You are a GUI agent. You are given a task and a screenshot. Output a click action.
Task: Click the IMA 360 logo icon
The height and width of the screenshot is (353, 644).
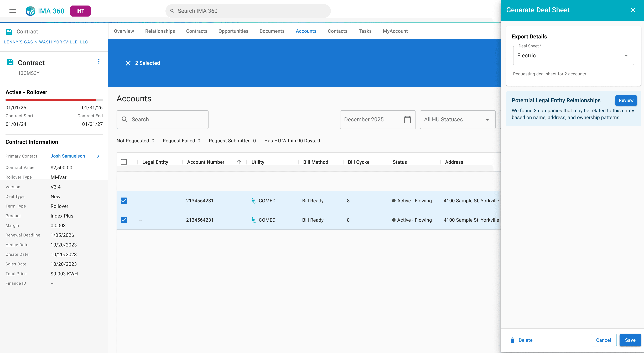(x=30, y=11)
